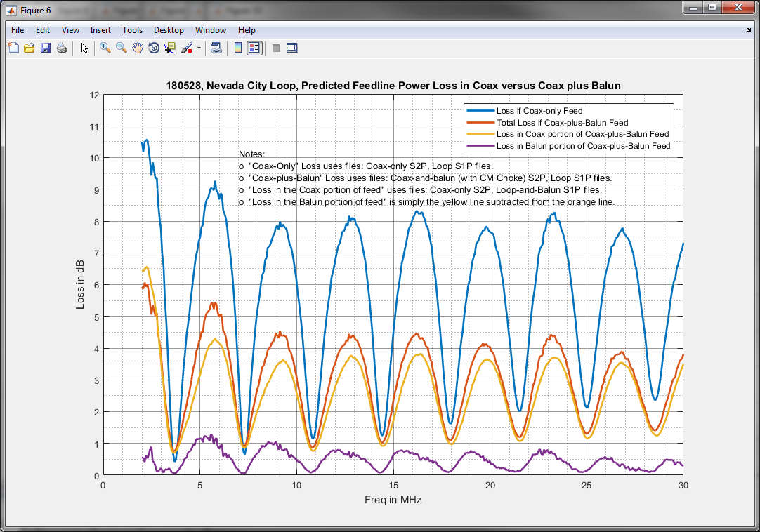Enable the Data Cursor tool
760x532 pixels.
(170, 48)
